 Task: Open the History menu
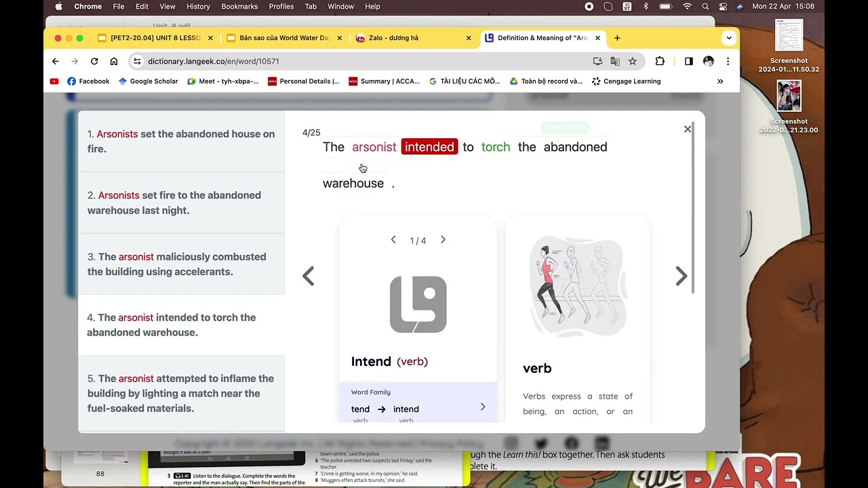point(198,6)
